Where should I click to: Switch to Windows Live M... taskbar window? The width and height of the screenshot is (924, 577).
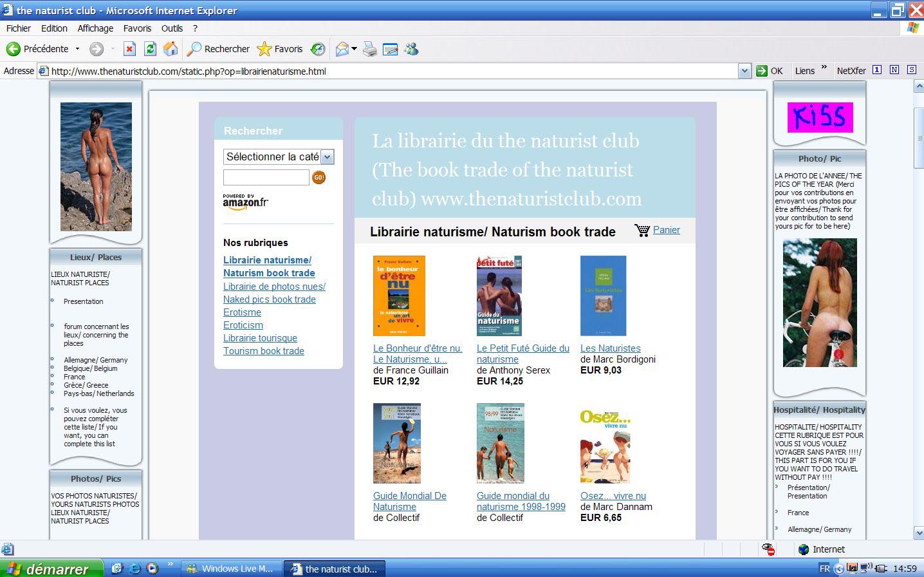[x=230, y=569]
